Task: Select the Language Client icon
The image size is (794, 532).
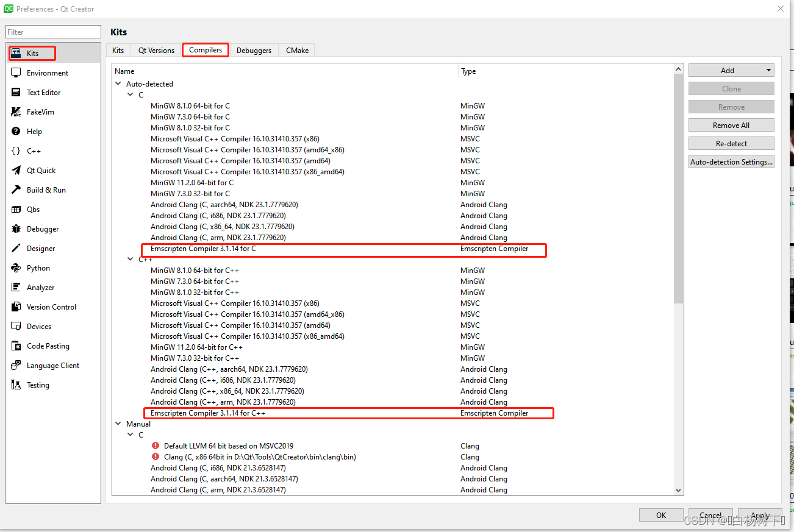Action: [x=16, y=365]
